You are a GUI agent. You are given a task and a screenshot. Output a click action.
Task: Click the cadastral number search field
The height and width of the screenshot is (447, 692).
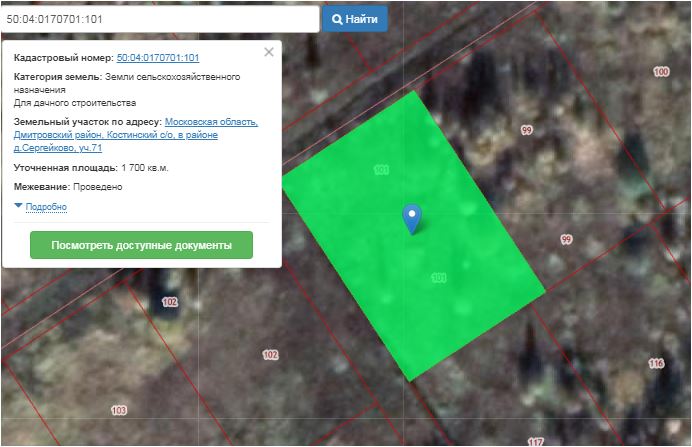coord(160,19)
